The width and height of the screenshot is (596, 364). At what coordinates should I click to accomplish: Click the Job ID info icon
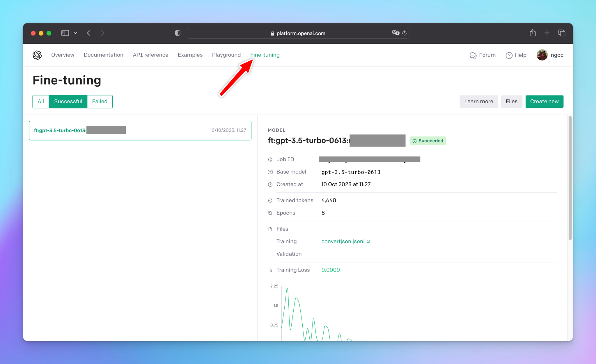270,159
